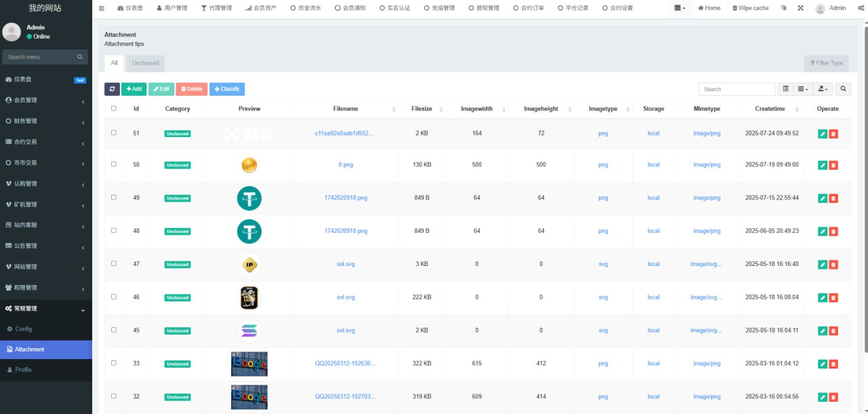
Task: Click the table Search input field
Action: coord(736,89)
